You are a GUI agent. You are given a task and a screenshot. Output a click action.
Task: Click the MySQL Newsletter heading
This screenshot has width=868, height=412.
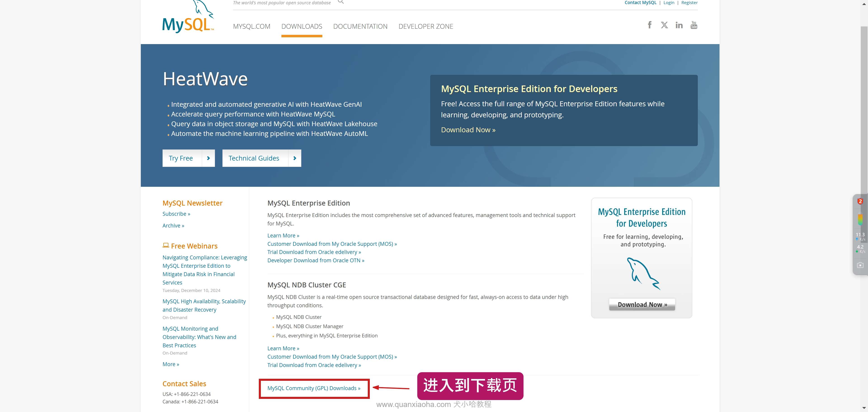pyautogui.click(x=192, y=203)
